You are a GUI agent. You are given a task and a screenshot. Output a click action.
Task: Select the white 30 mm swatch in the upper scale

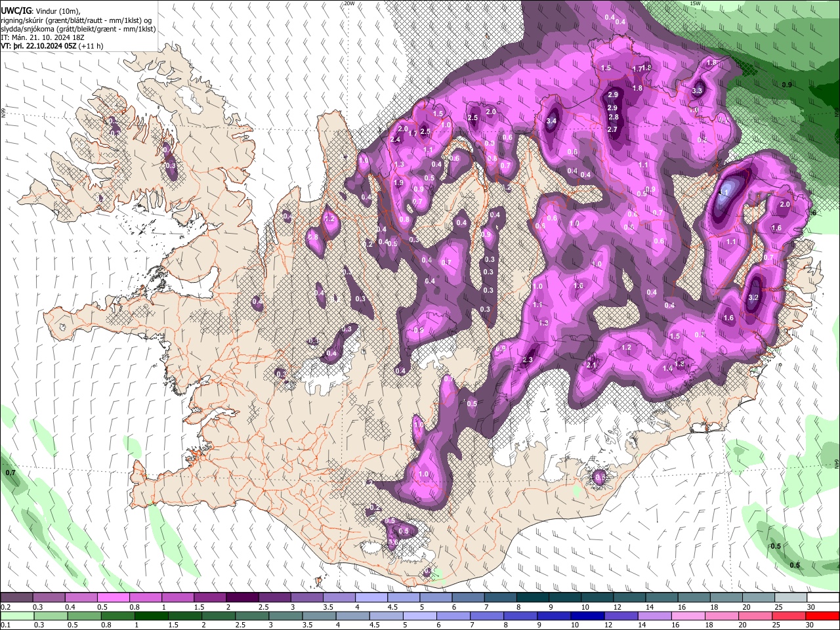(823, 598)
